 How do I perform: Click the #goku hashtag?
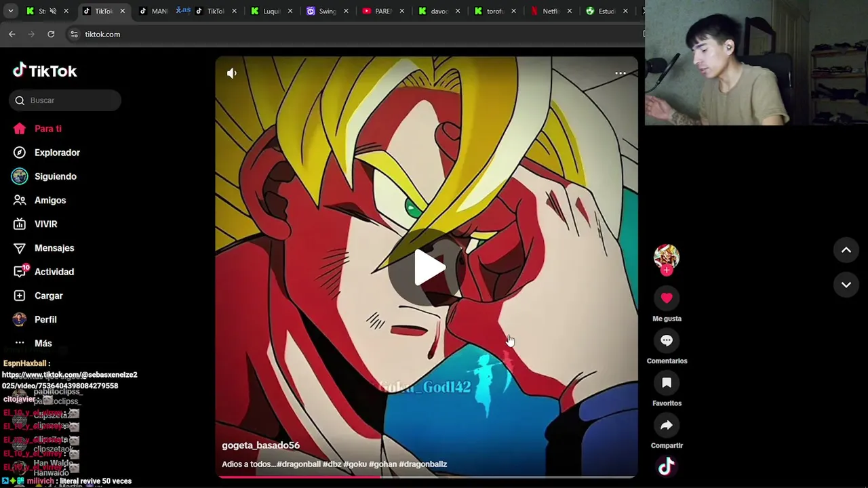tap(355, 464)
